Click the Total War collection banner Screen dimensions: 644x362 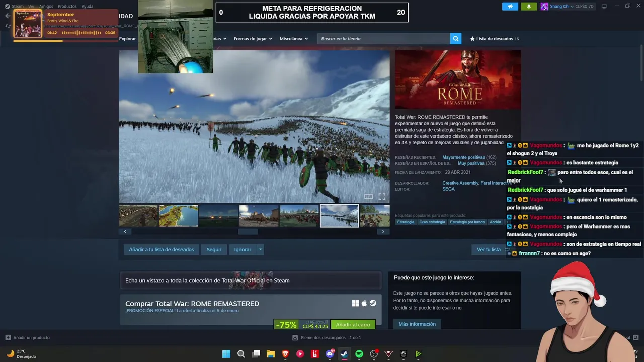[251, 280]
